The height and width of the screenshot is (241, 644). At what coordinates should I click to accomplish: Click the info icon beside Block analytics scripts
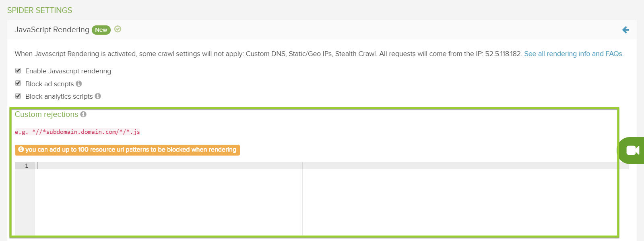coord(98,96)
